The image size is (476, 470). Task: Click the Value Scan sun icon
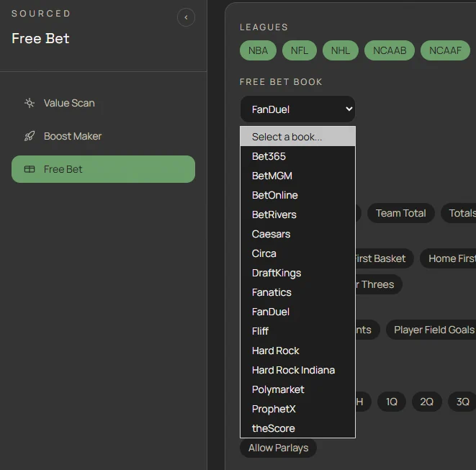[30, 103]
